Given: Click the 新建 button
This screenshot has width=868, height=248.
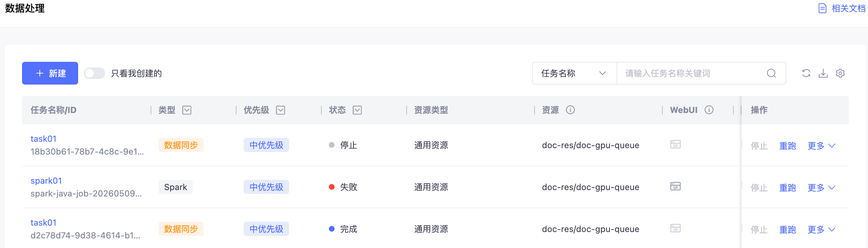Looking at the screenshot, I should point(50,73).
